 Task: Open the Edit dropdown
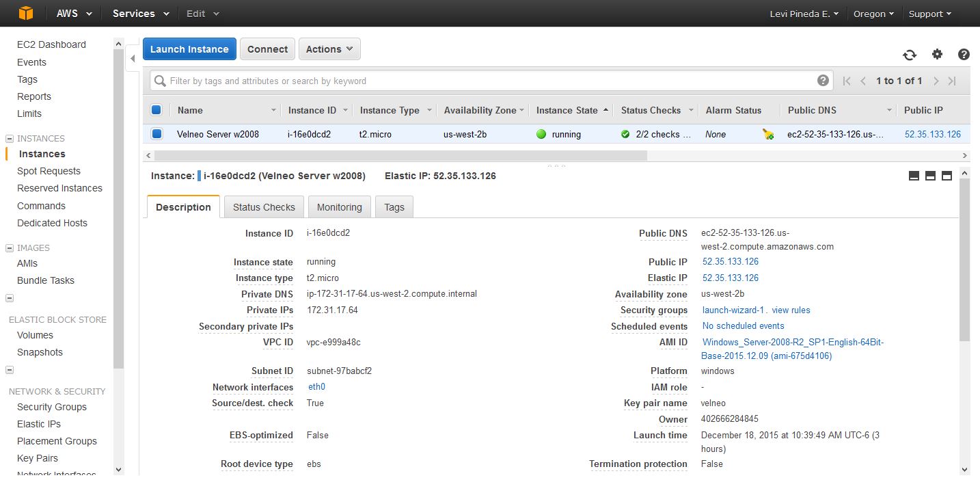[202, 14]
